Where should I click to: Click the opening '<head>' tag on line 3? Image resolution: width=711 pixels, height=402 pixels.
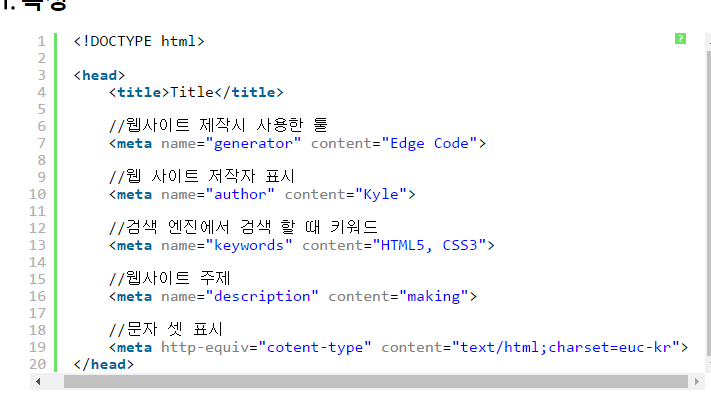click(x=99, y=75)
